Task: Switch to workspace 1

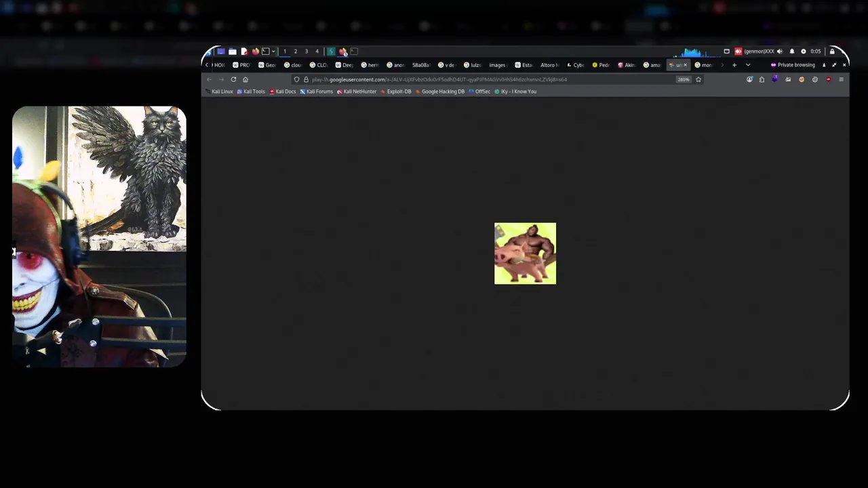Action: click(285, 52)
